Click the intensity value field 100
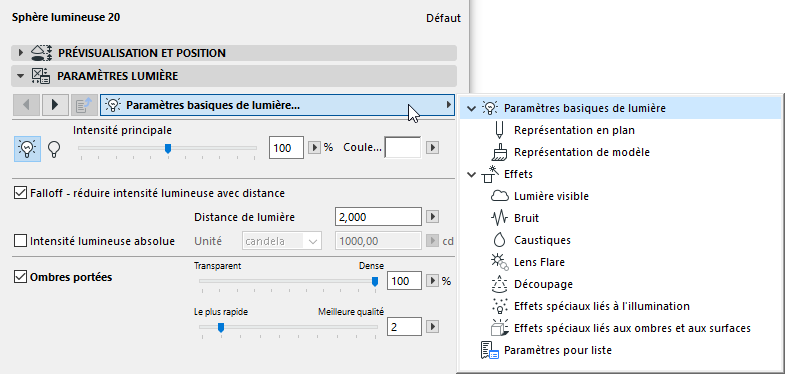 coord(286,148)
